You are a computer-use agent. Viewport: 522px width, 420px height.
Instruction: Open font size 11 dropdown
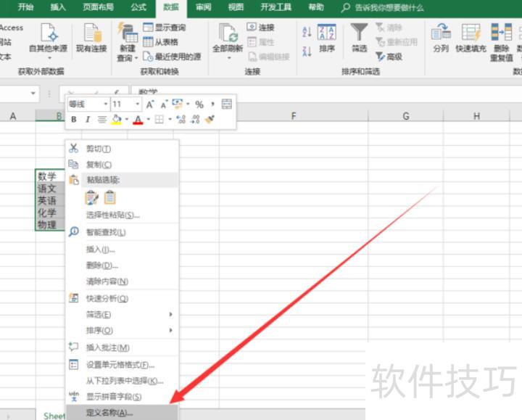click(137, 104)
